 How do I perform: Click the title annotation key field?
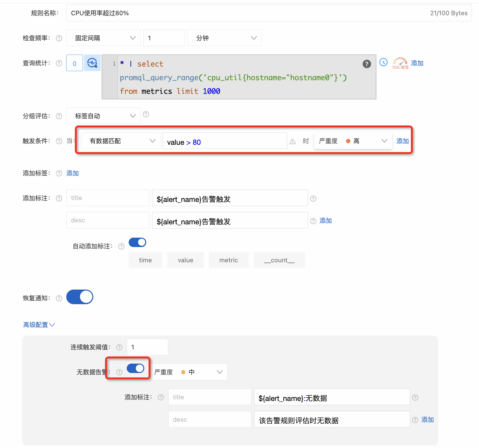[x=108, y=198]
